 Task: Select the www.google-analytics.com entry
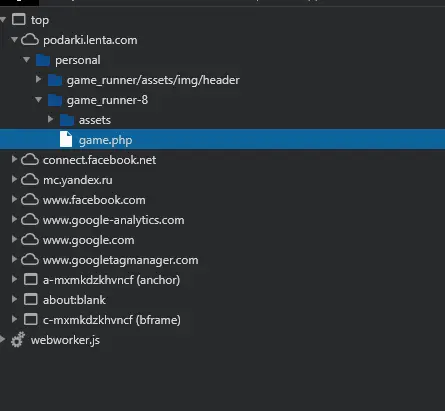(113, 220)
